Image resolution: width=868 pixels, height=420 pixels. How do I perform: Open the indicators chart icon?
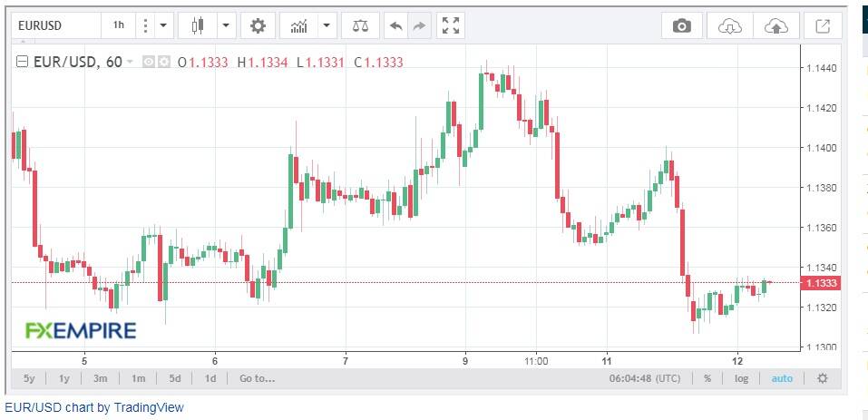click(x=299, y=25)
